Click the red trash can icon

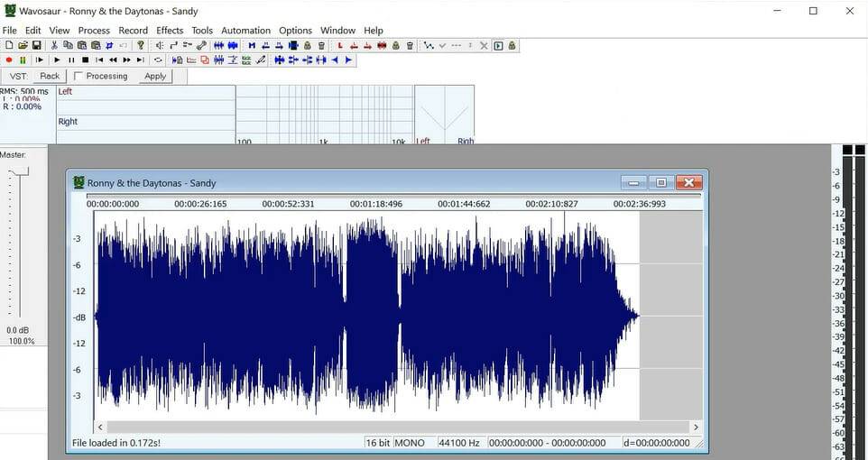coord(410,45)
